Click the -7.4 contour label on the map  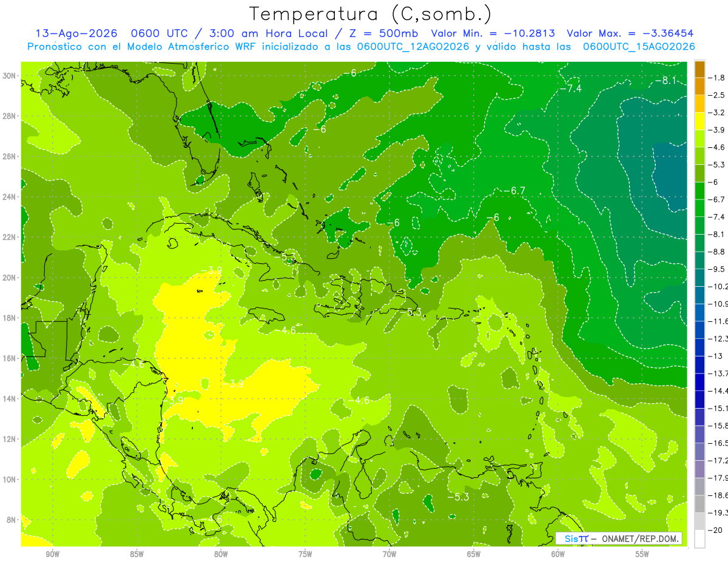(x=570, y=89)
